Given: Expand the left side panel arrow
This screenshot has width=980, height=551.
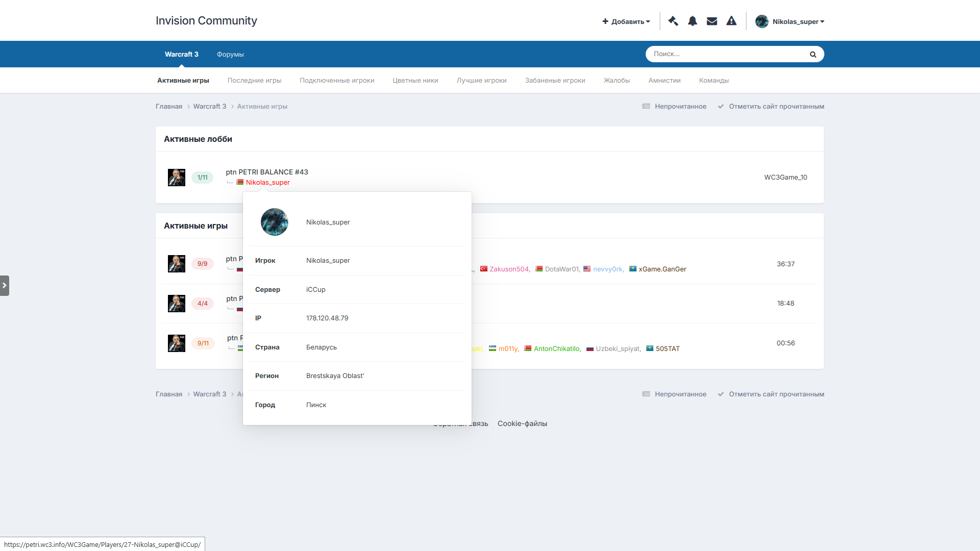Looking at the screenshot, I should pos(5,286).
